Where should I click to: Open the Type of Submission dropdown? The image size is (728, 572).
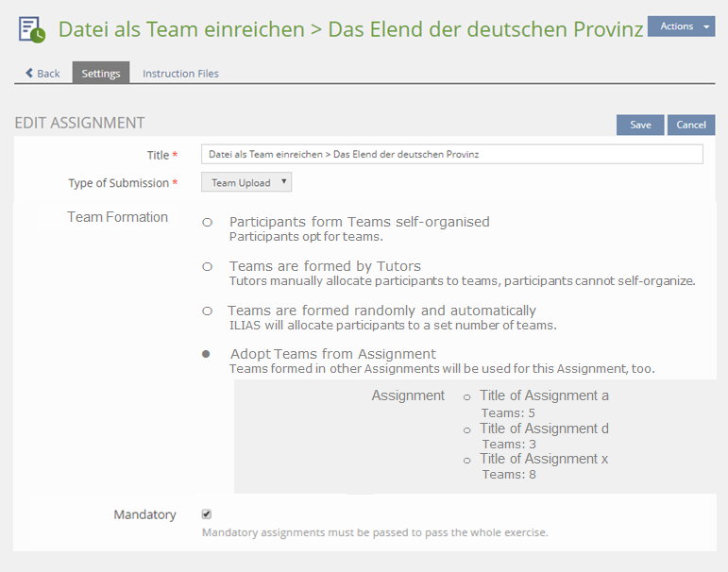[x=246, y=182]
